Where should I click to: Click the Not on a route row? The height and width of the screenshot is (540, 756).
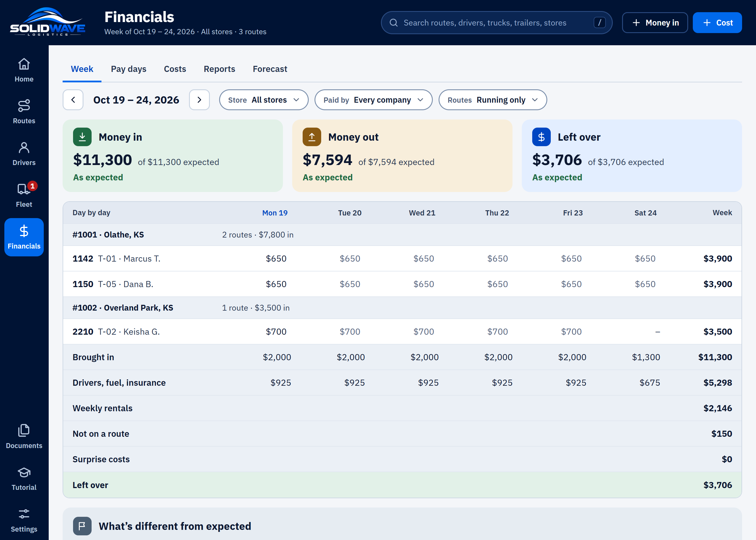[402, 434]
